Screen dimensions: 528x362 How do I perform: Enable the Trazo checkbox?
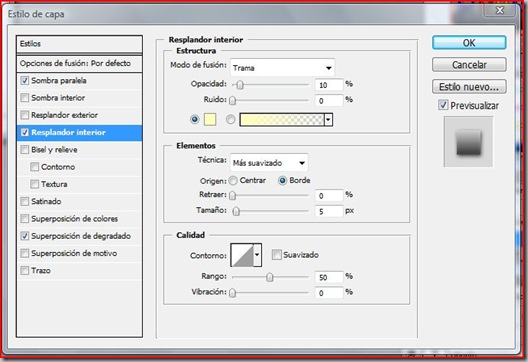coord(25,270)
